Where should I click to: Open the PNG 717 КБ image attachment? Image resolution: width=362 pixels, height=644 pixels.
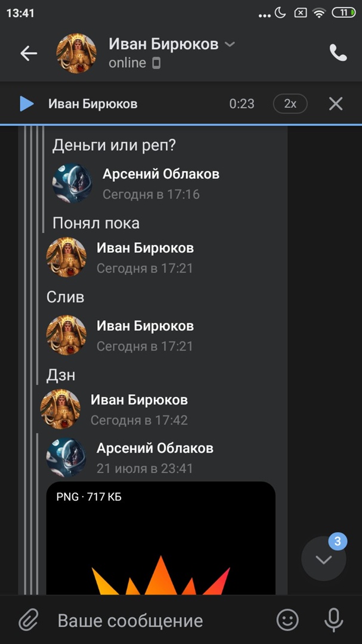tap(160, 538)
